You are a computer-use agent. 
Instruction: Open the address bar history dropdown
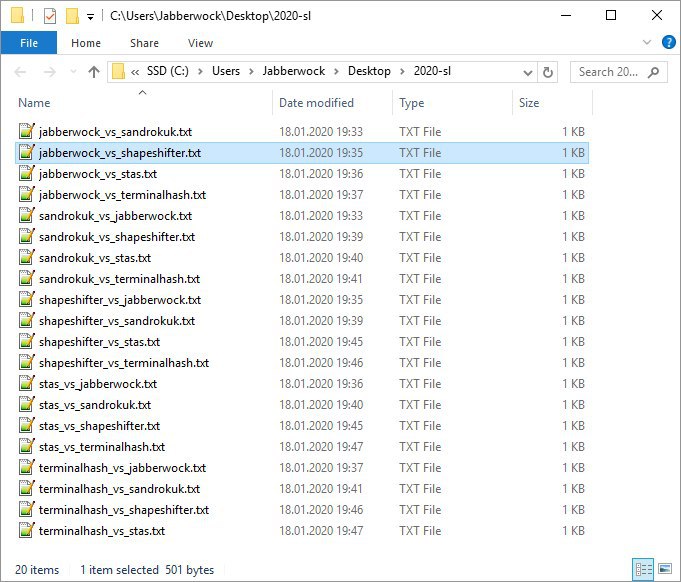(528, 72)
